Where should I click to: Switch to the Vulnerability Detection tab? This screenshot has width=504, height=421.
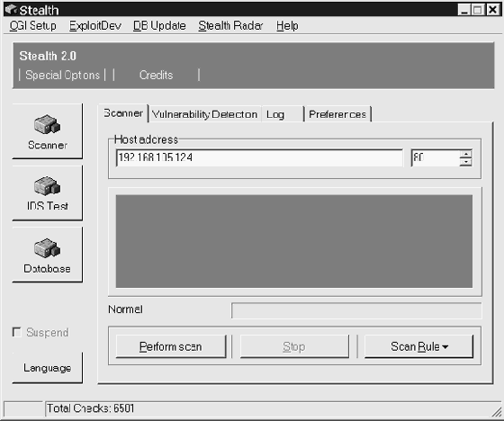click(205, 114)
